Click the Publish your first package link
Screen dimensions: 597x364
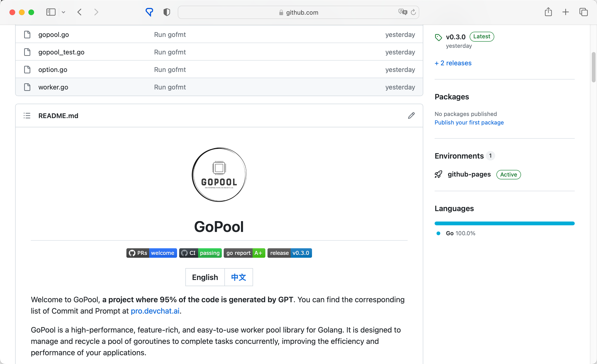click(469, 122)
